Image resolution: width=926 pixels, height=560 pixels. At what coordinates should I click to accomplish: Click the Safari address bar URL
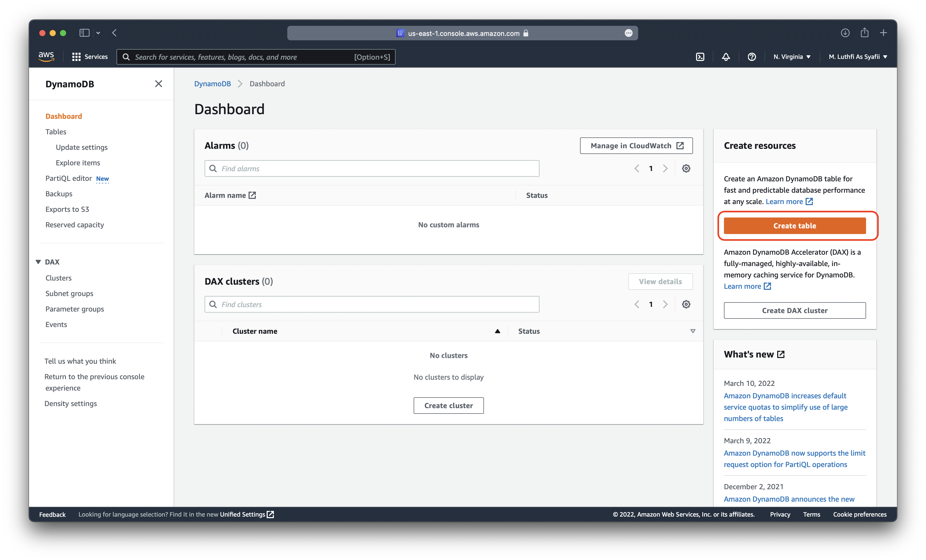tap(463, 33)
